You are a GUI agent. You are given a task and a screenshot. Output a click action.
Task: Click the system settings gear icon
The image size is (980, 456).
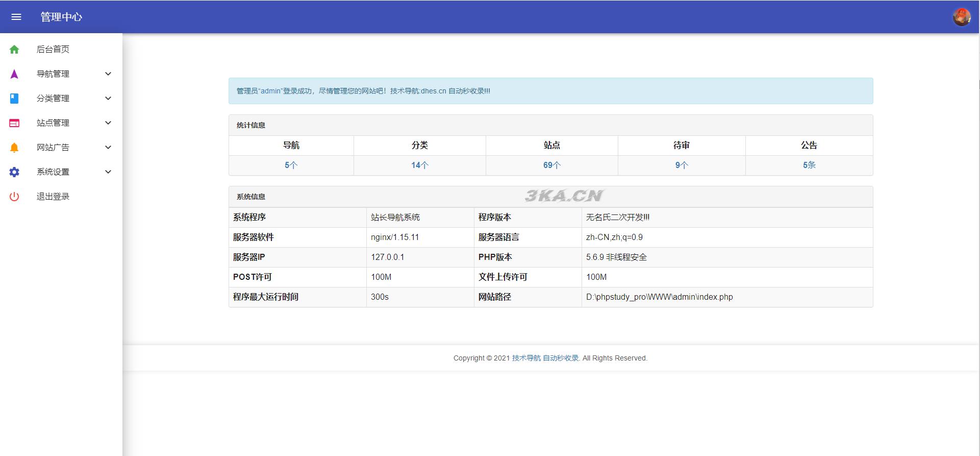(14, 172)
